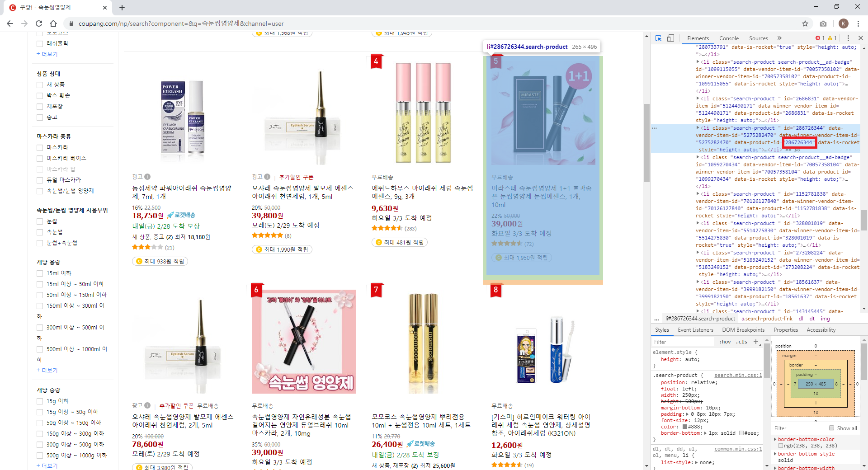This screenshot has width=868, height=470.
Task: Check the 재포장 filter
Action: click(40, 107)
